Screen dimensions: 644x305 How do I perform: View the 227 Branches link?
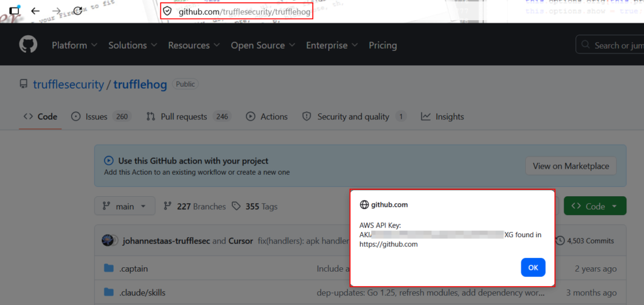click(195, 206)
